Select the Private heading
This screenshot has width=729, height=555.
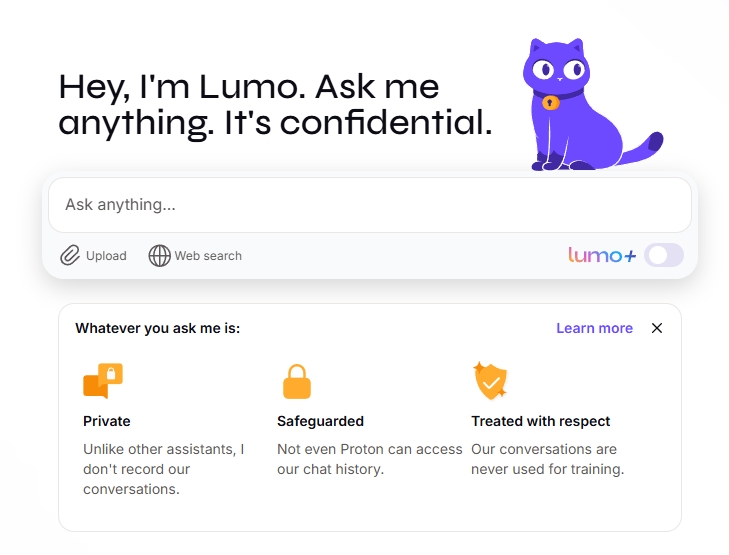point(107,421)
